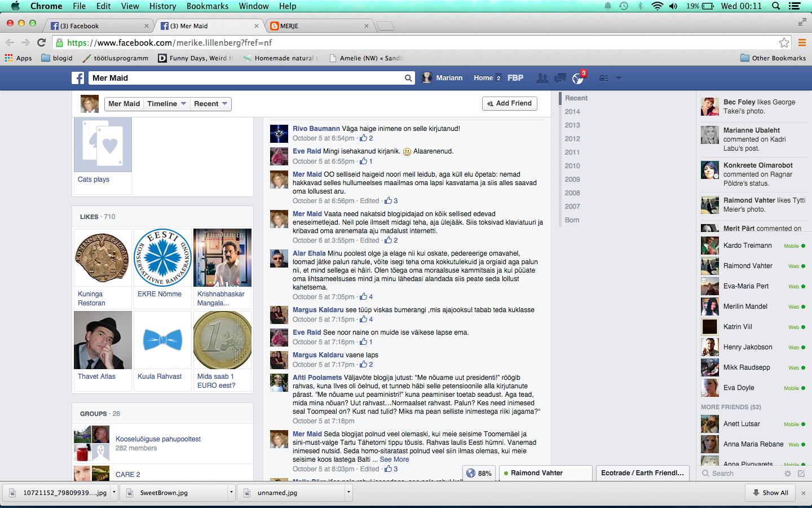812x508 pixels.
Task: Open the friend requests icon
Action: click(x=542, y=78)
